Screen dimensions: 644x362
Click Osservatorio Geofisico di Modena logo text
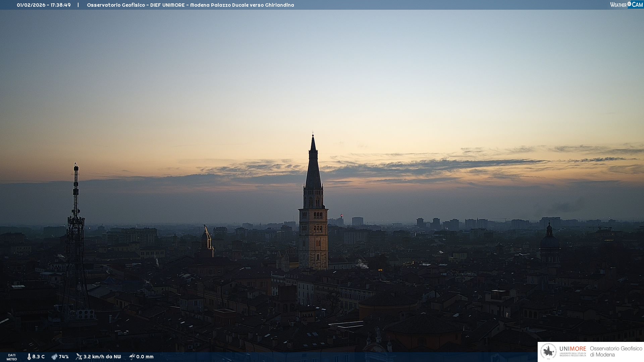[x=616, y=352]
